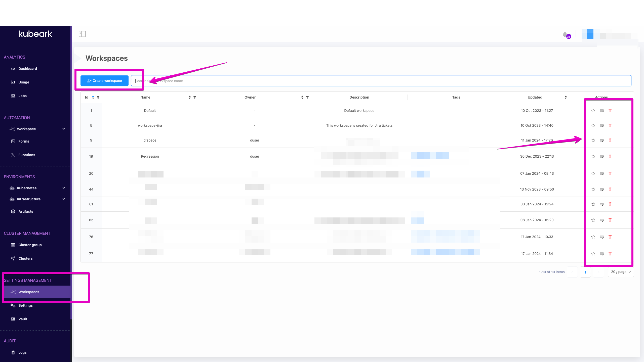The image size is (644, 362).
Task: Star the d'space workspace row
Action: point(593,140)
